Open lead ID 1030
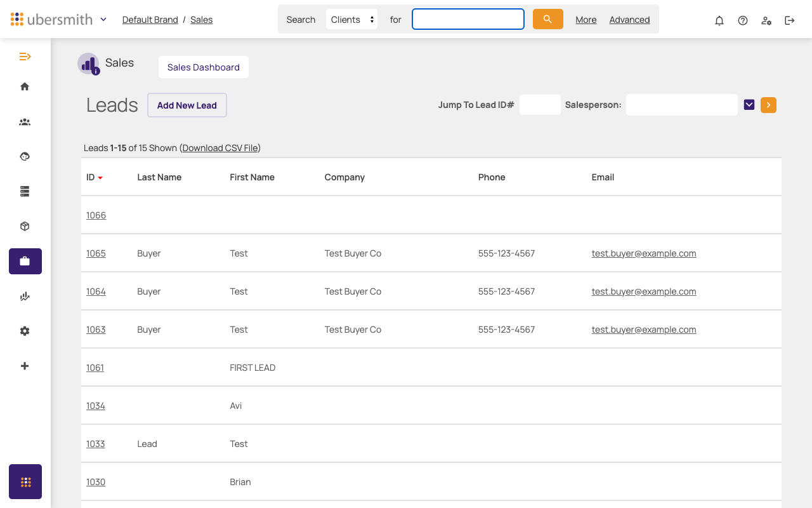 pyautogui.click(x=96, y=482)
